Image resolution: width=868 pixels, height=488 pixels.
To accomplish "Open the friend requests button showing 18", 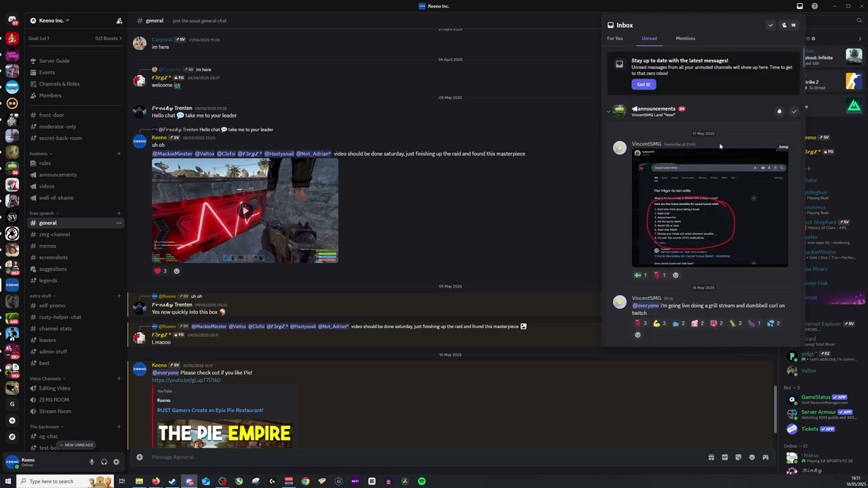I will pos(789,25).
